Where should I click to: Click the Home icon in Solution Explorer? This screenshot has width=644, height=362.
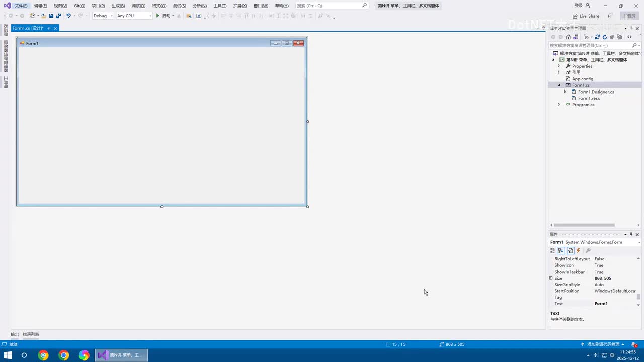point(568,37)
